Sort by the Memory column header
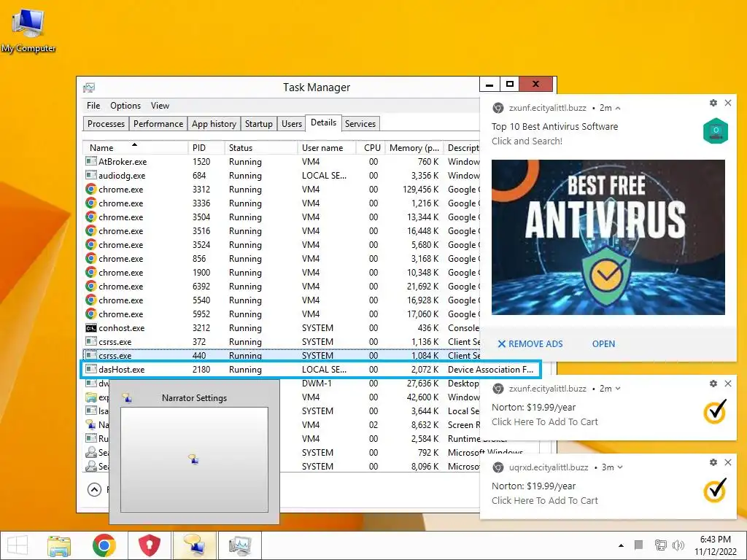This screenshot has height=560, width=747. [x=414, y=147]
